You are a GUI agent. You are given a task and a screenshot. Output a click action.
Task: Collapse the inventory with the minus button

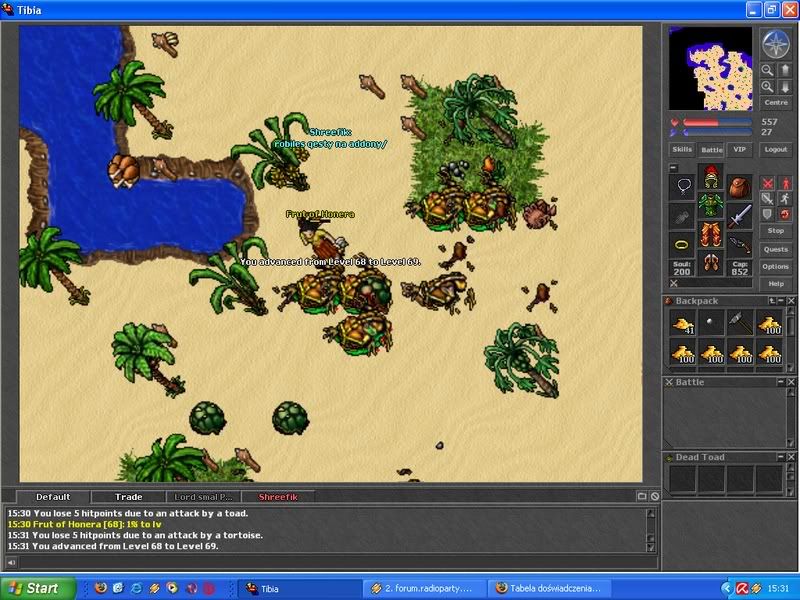673,167
